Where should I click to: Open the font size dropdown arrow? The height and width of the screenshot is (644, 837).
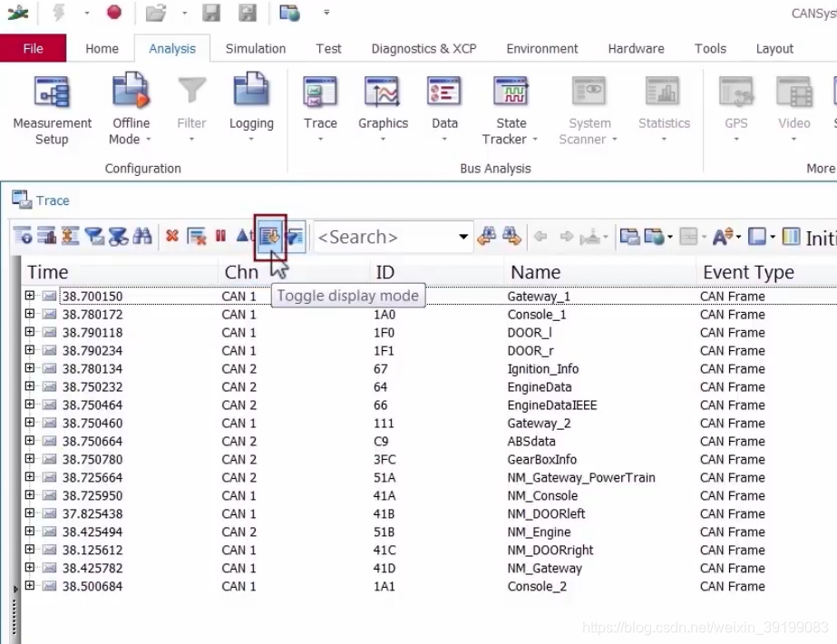(x=739, y=237)
